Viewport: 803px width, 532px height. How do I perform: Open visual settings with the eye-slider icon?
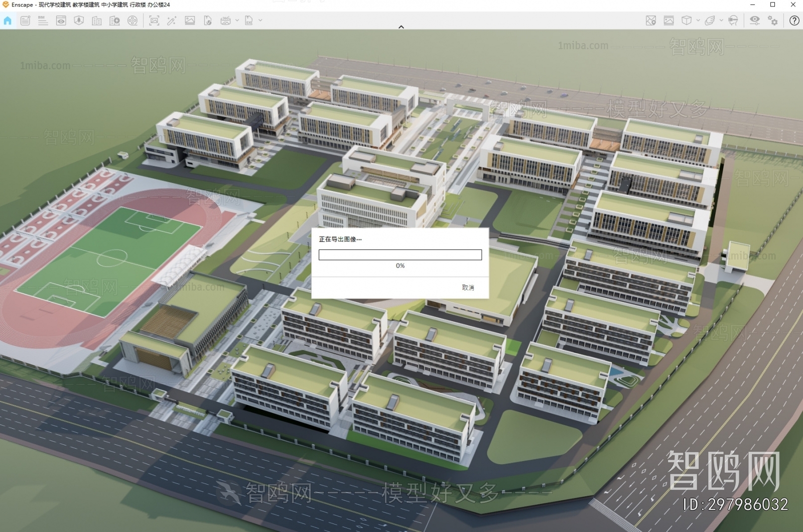coord(754,21)
